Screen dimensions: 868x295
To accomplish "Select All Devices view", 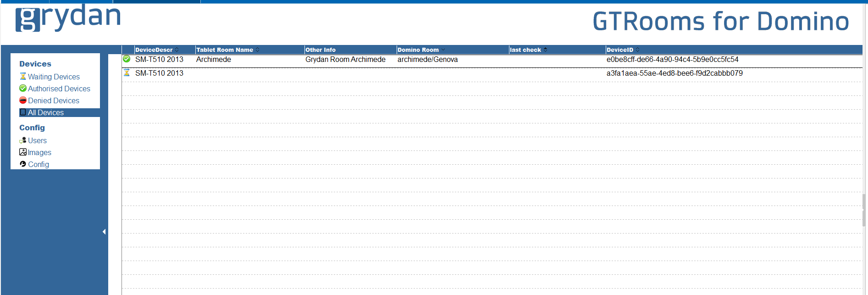I will click(46, 112).
